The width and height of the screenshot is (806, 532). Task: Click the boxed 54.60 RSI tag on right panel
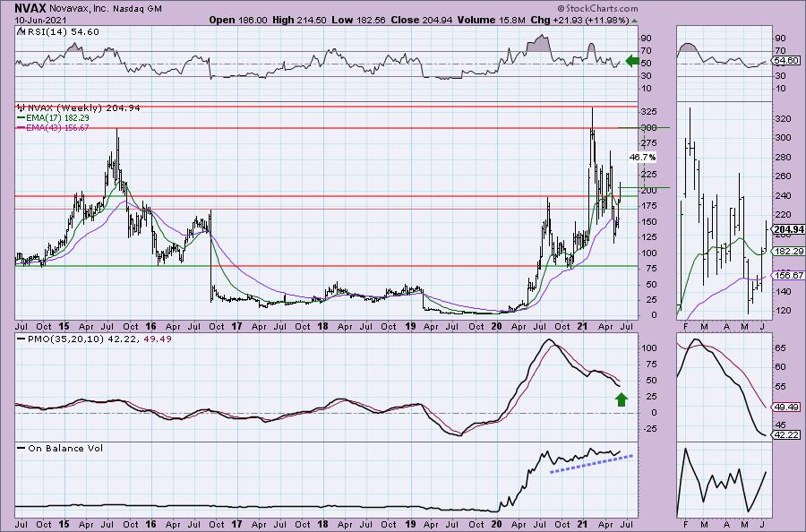pos(787,61)
